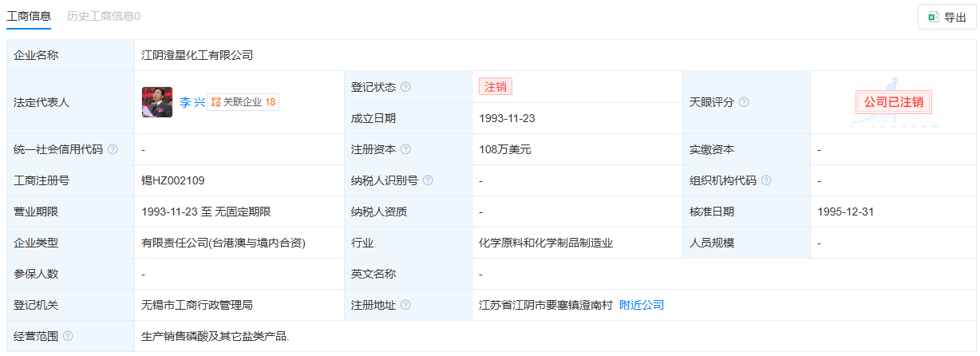Click the 关联企业 18 badge
Screen dimensions: 980x356
tap(243, 102)
